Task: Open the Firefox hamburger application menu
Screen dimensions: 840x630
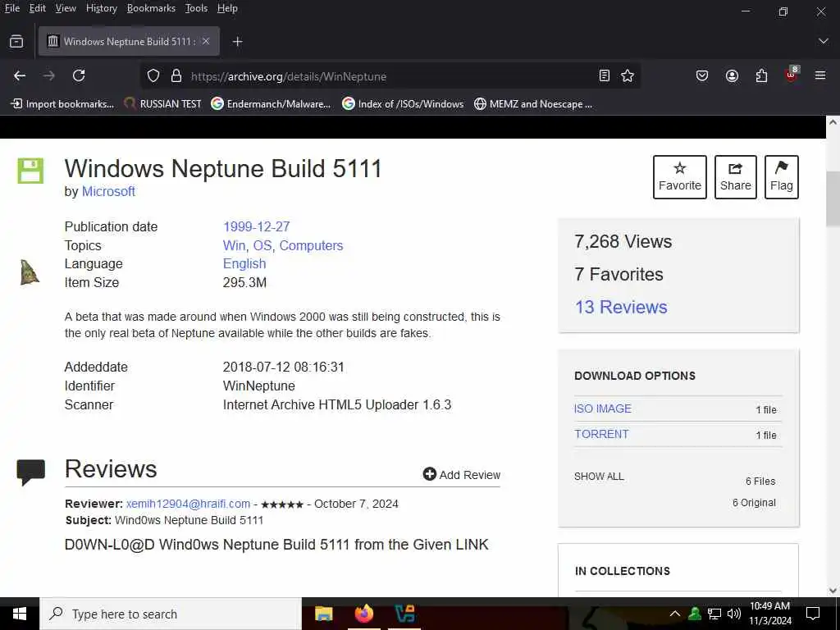Action: coord(820,75)
